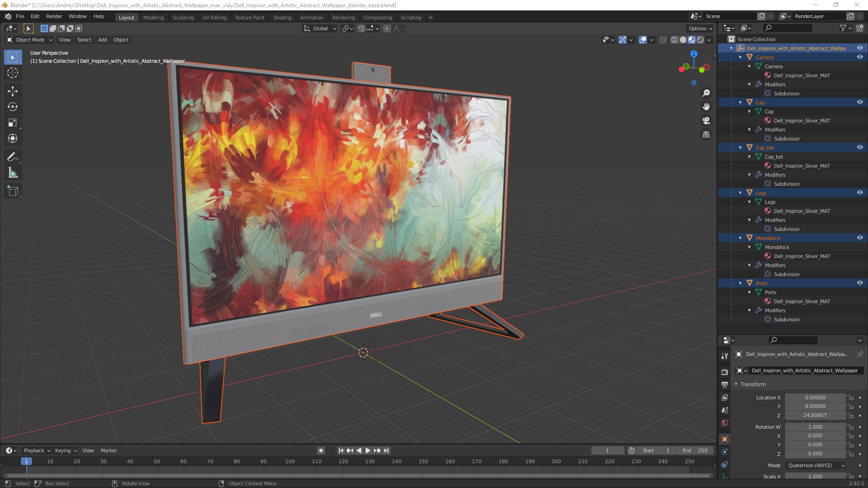Activate the Scale tool
Viewport: 868px width, 488px height.
coord(13,122)
